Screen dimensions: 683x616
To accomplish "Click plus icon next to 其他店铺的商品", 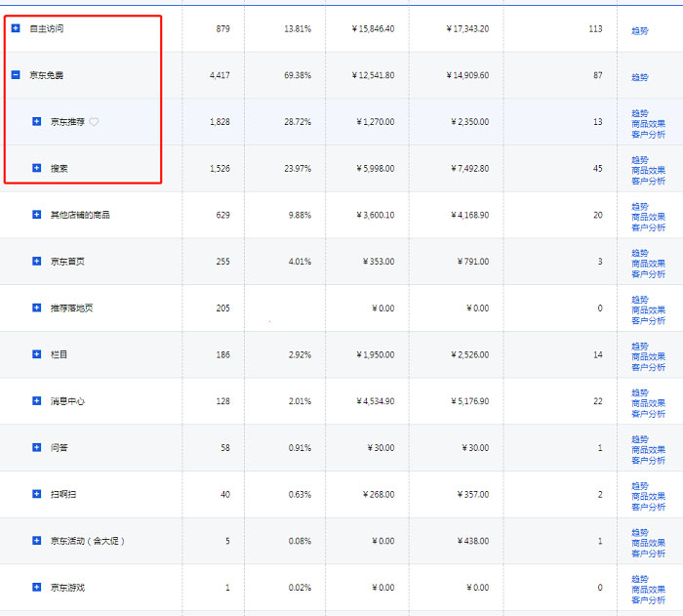I will 36,215.
